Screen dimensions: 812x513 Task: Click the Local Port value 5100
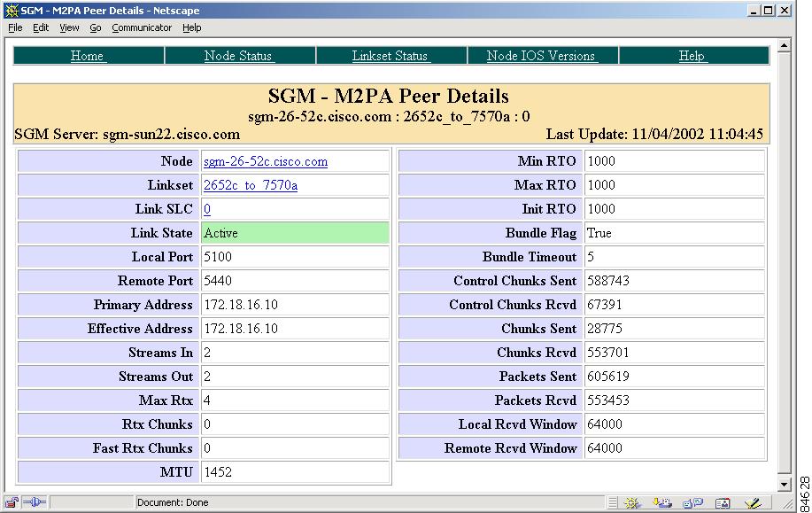[x=218, y=257]
